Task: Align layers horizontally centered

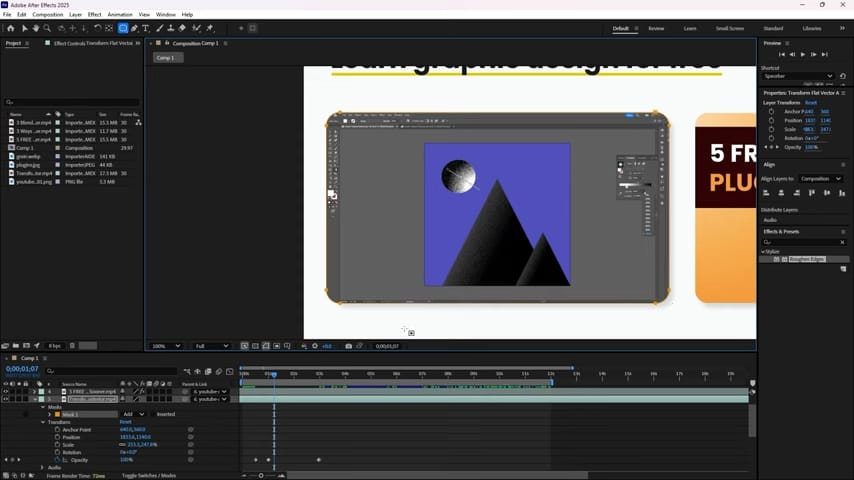Action: [781, 193]
